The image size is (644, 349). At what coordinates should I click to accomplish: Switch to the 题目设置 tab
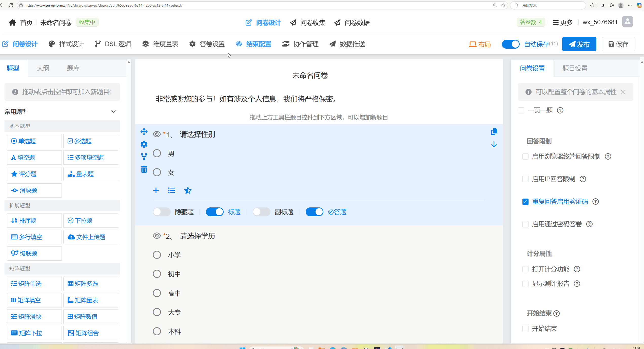point(575,68)
